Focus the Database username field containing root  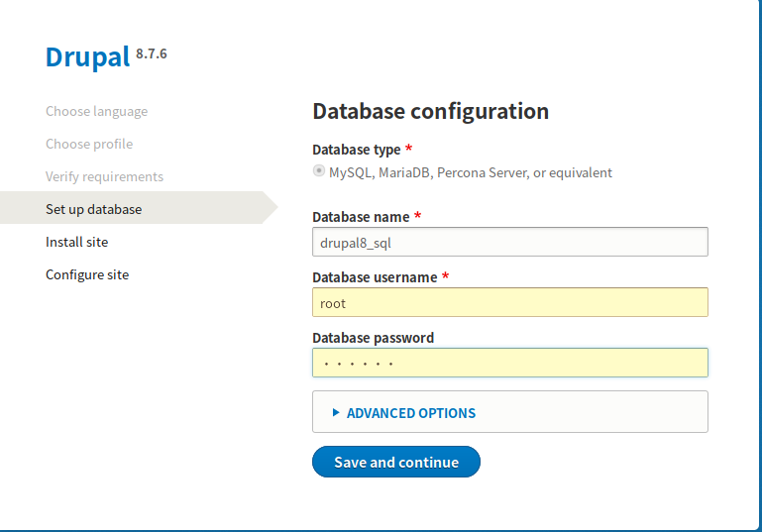coord(509,302)
